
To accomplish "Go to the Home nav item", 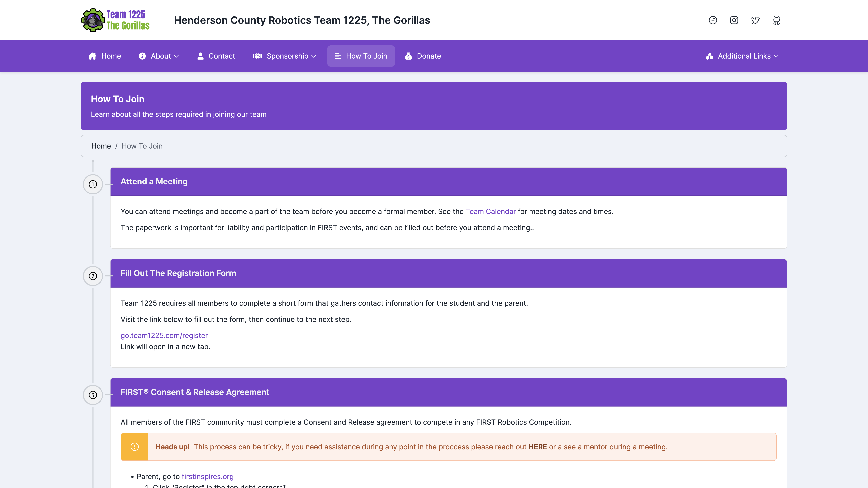I will point(104,56).
